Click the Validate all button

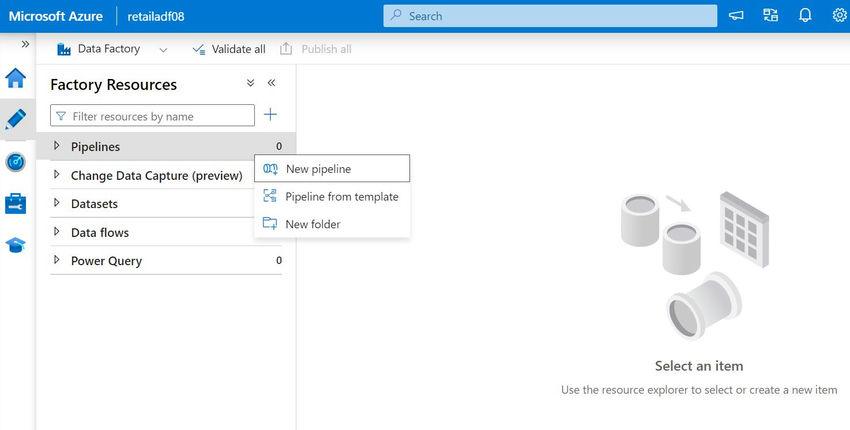pos(229,49)
